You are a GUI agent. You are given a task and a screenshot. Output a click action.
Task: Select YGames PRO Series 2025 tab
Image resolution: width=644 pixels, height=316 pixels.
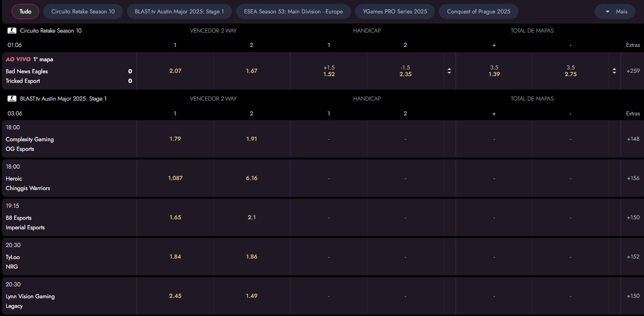(395, 11)
